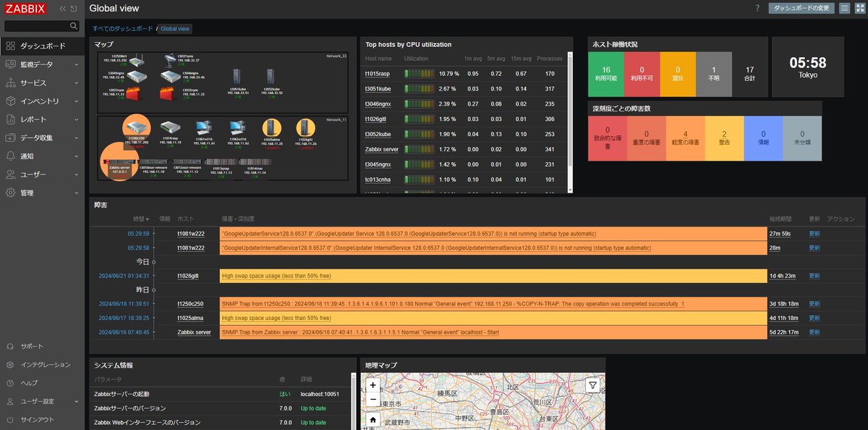Zoom out on the geomap
This screenshot has width=868, height=430.
click(x=373, y=399)
